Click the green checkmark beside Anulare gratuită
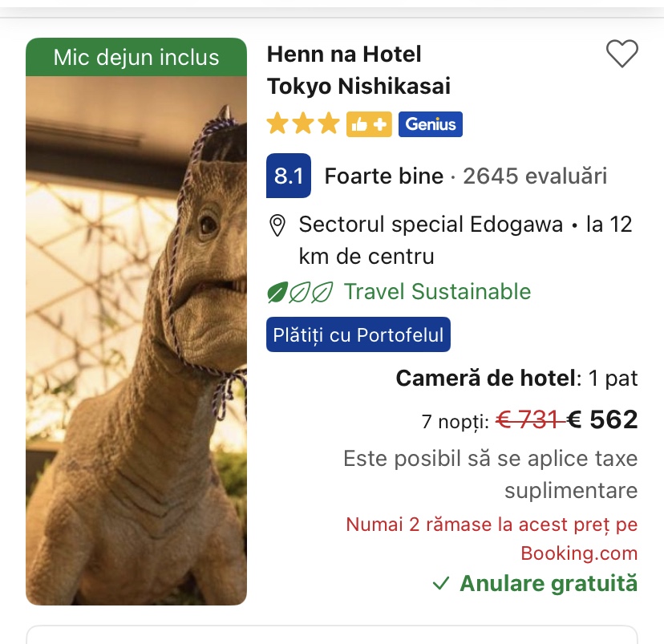The height and width of the screenshot is (644, 664). (440, 584)
